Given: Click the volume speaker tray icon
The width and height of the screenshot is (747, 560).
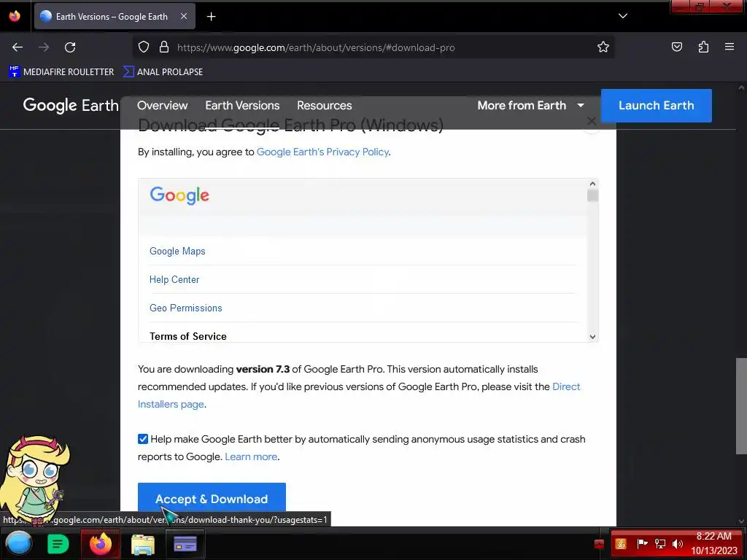Looking at the screenshot, I should click(678, 544).
